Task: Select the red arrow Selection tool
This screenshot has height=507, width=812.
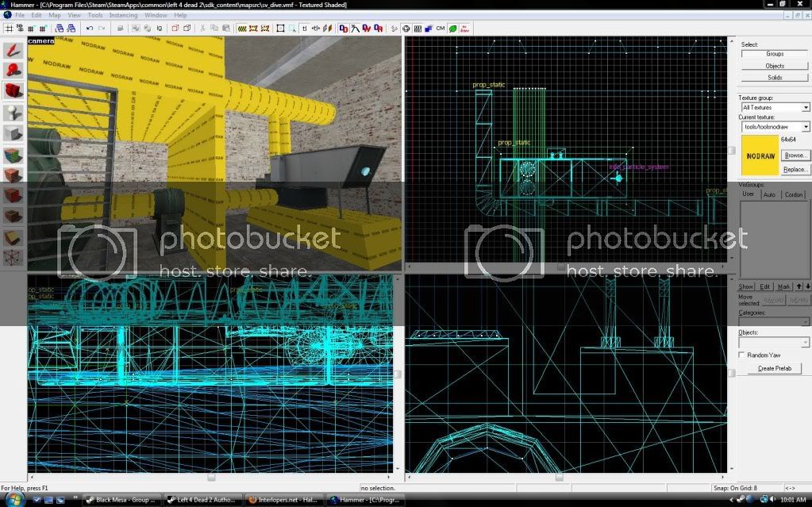Action: [x=13, y=50]
